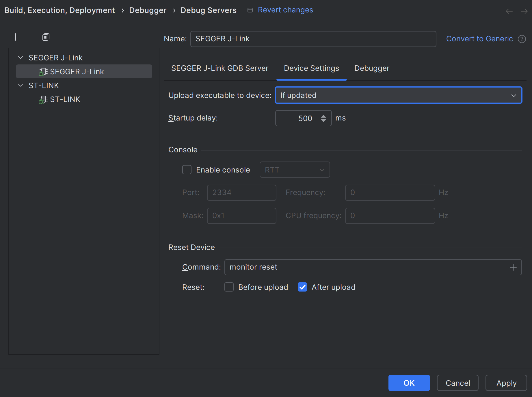Viewport: 532px width, 397px height.
Task: Open Upload executable to device dropdown
Action: (x=398, y=95)
